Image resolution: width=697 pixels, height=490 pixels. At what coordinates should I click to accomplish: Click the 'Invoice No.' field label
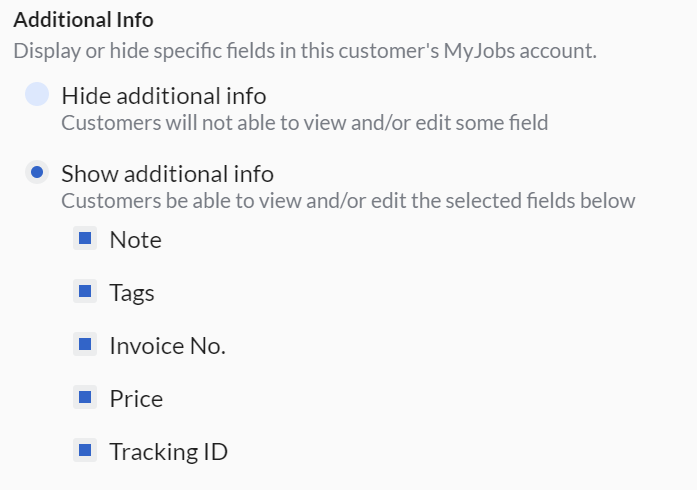point(167,346)
